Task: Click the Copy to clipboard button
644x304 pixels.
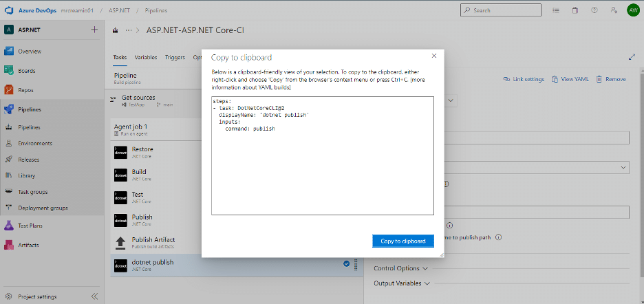Action: coord(403,241)
